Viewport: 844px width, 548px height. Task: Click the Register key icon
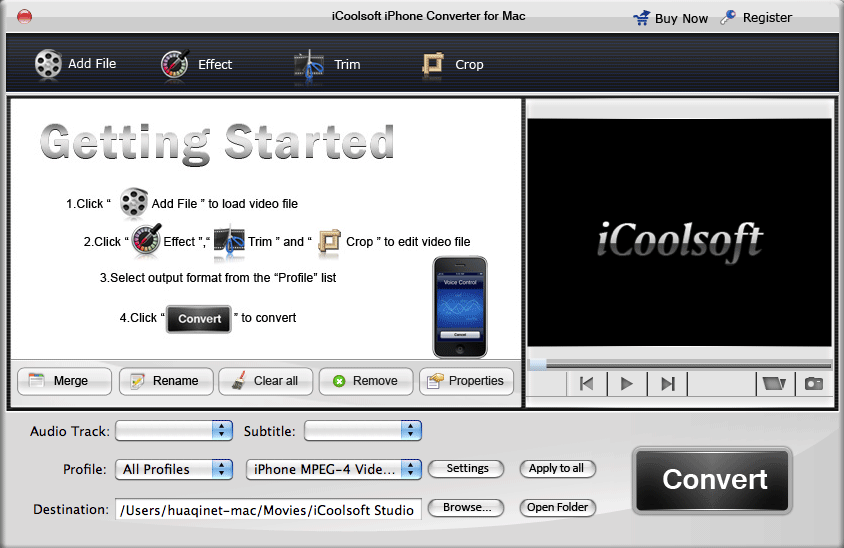[728, 17]
